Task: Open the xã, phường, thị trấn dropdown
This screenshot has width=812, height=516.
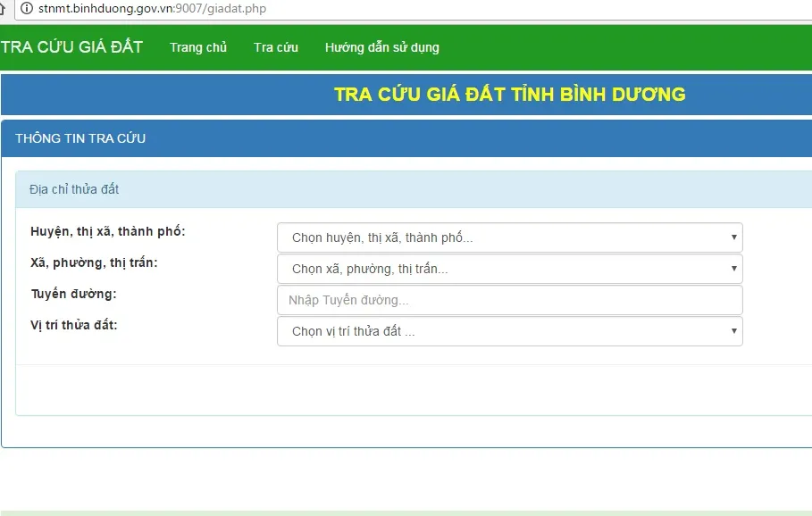Action: [x=510, y=269]
